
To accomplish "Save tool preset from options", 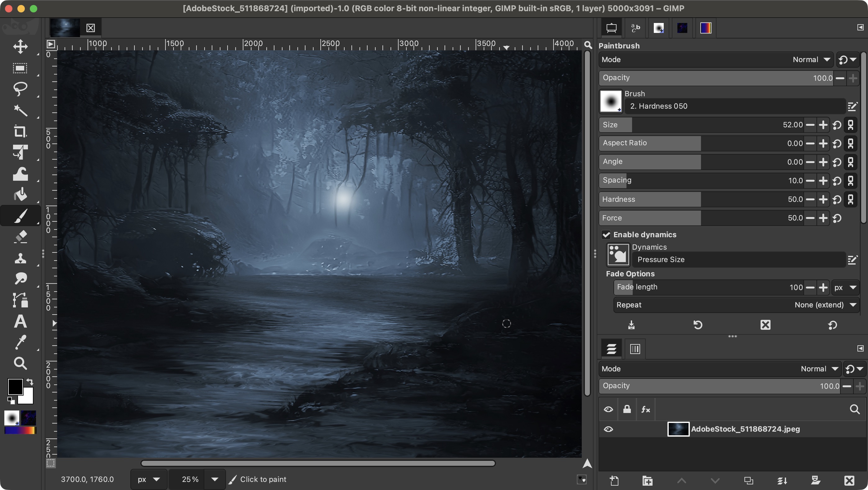I will (631, 325).
